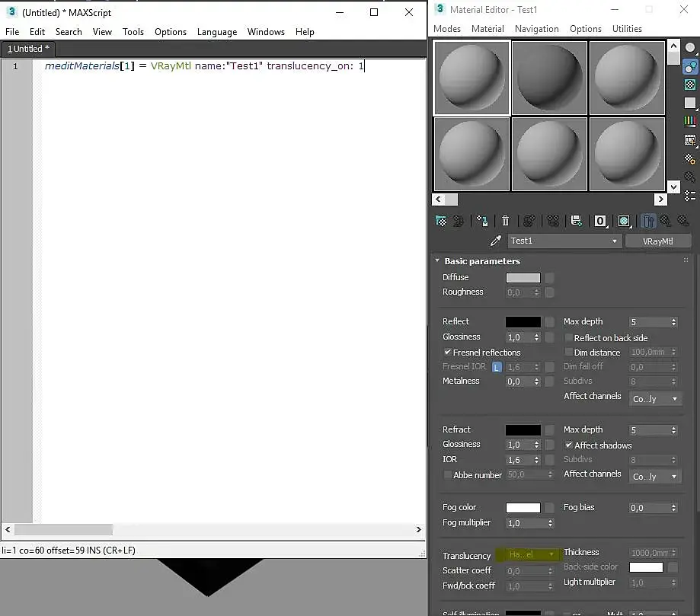Viewport: 700px width, 616px height.
Task: Click Make Material Copy icon
Action: pos(529,221)
